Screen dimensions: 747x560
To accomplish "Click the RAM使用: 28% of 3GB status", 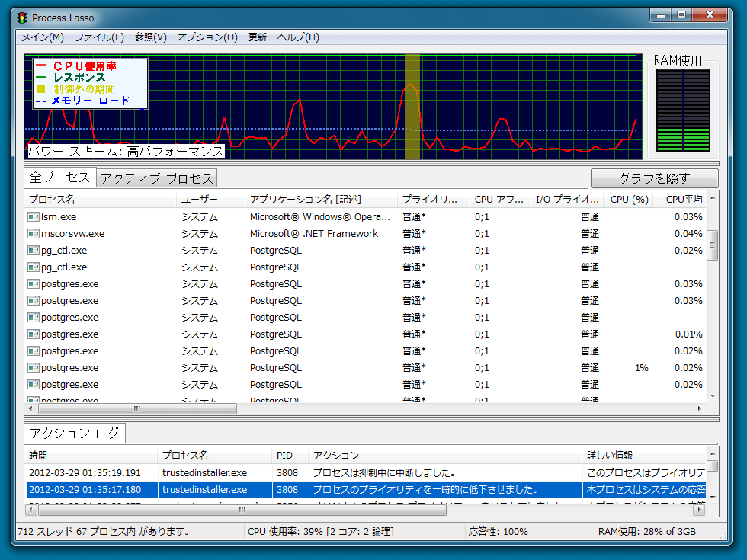I will 647,532.
